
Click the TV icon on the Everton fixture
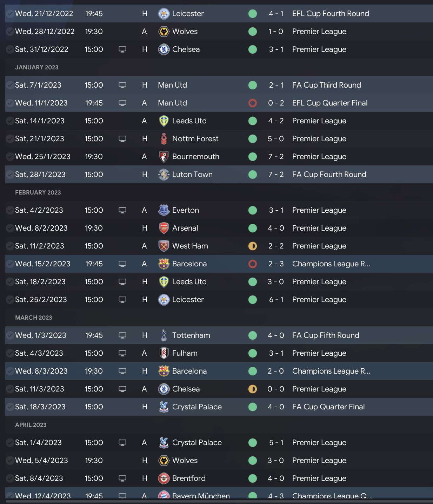(x=122, y=210)
